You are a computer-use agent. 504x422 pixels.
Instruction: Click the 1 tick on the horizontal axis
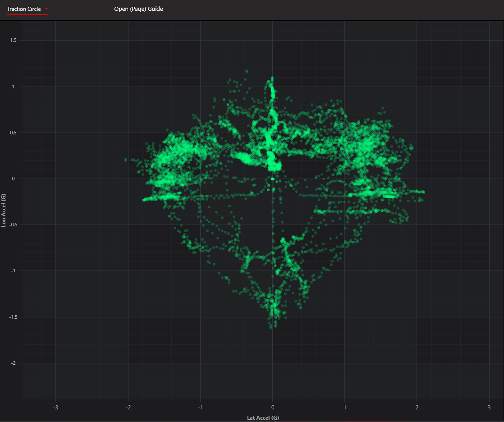pos(345,407)
